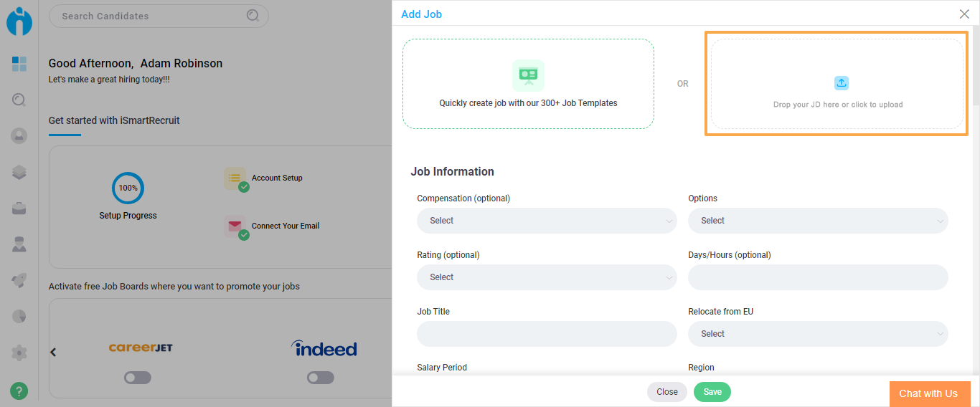Open the Relocate from EU dropdown

[x=818, y=334]
